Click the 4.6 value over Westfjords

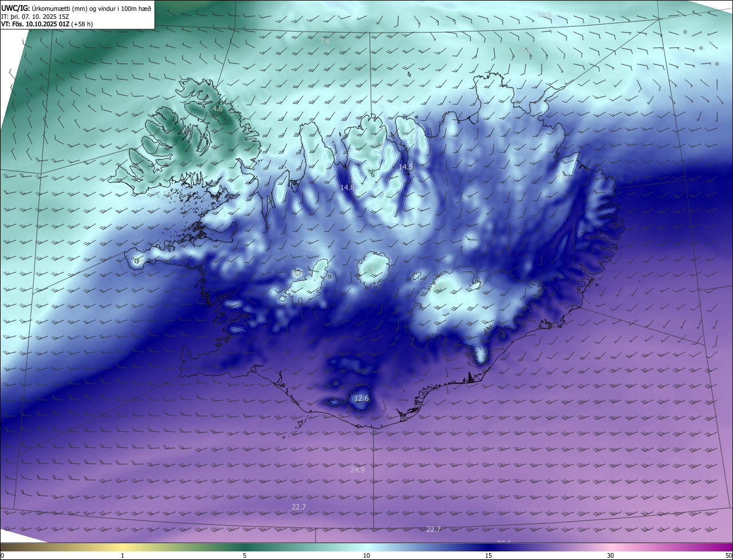coord(217,108)
